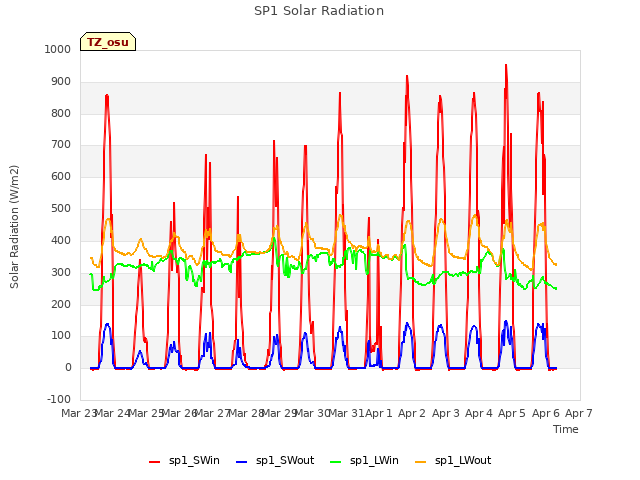Click the orange sp1_LWout legend swatch
The width and height of the screenshot is (640, 480).
pos(420,462)
